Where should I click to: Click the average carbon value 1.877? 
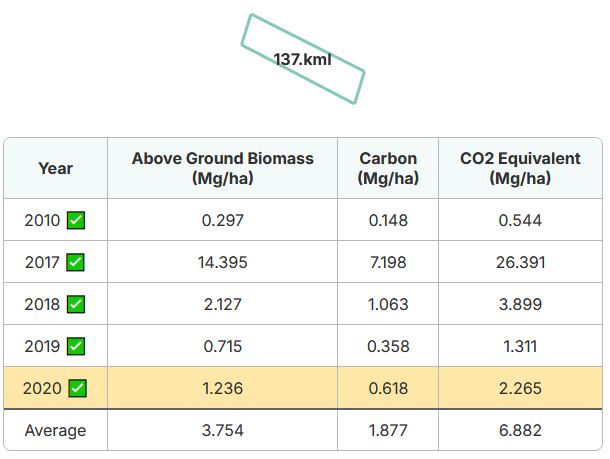[x=388, y=430]
